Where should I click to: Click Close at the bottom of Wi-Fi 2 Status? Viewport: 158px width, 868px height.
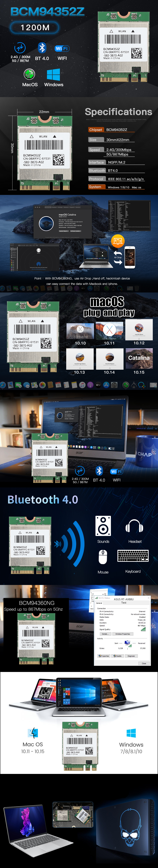(x=144, y=663)
